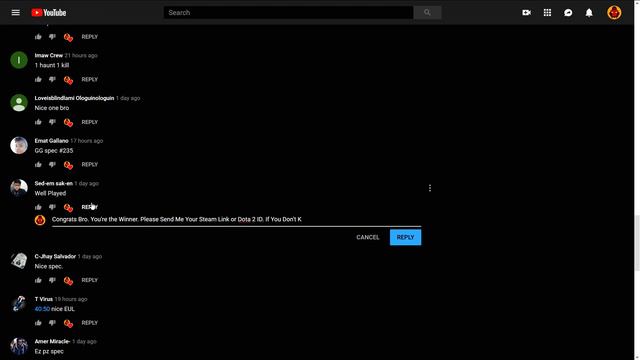This screenshot has height=360, width=640.
Task: Open Imaw Crew's channel name
Action: tap(49, 56)
